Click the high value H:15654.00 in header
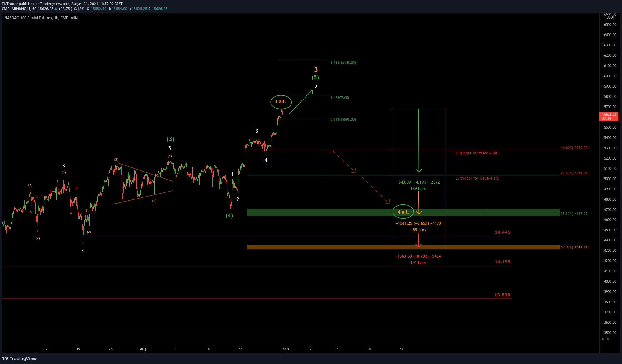The height and width of the screenshot is (364, 622). [x=117, y=9]
